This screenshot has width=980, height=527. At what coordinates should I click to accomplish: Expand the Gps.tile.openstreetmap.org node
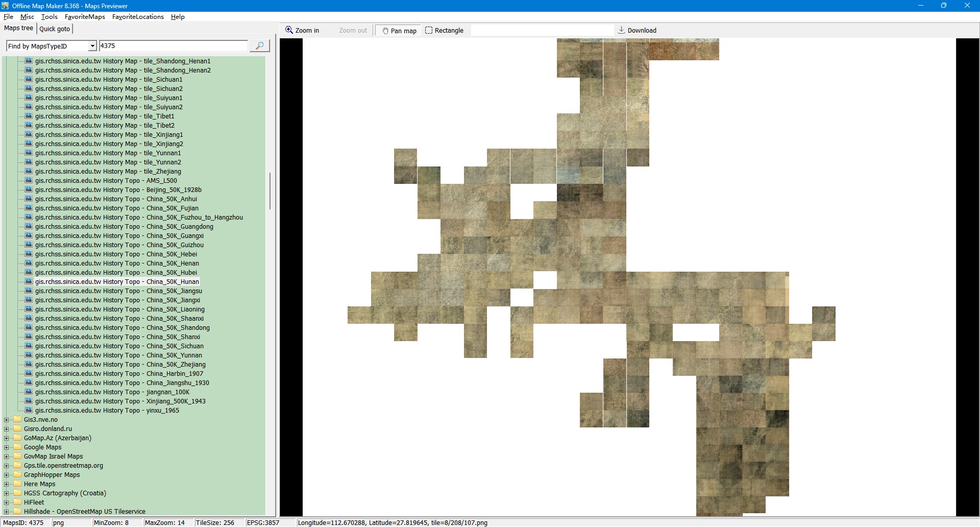point(7,466)
